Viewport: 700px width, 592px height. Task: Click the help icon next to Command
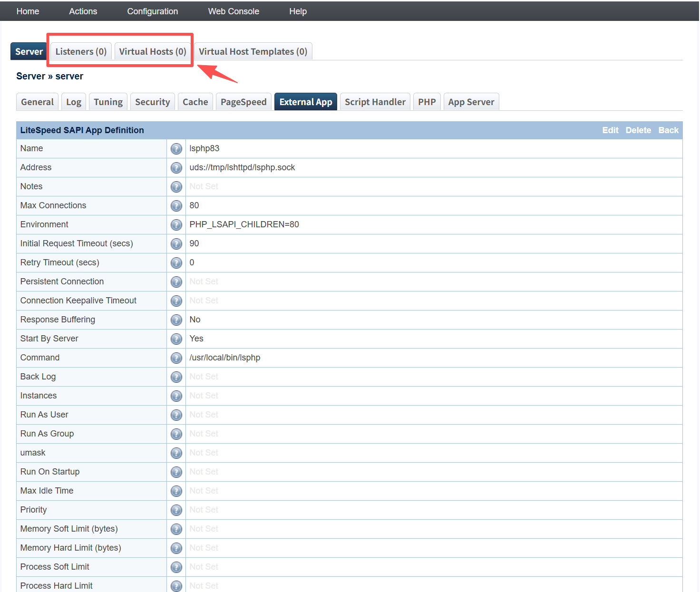(x=176, y=358)
